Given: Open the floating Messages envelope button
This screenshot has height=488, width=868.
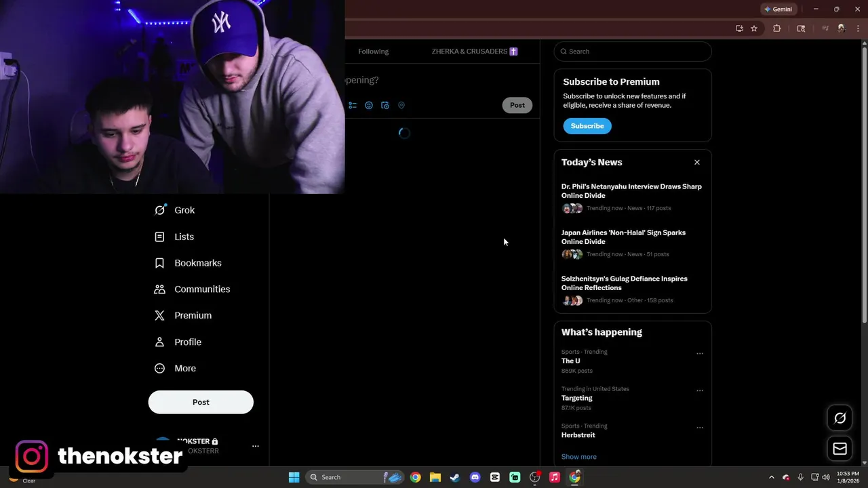Looking at the screenshot, I should click(x=840, y=449).
